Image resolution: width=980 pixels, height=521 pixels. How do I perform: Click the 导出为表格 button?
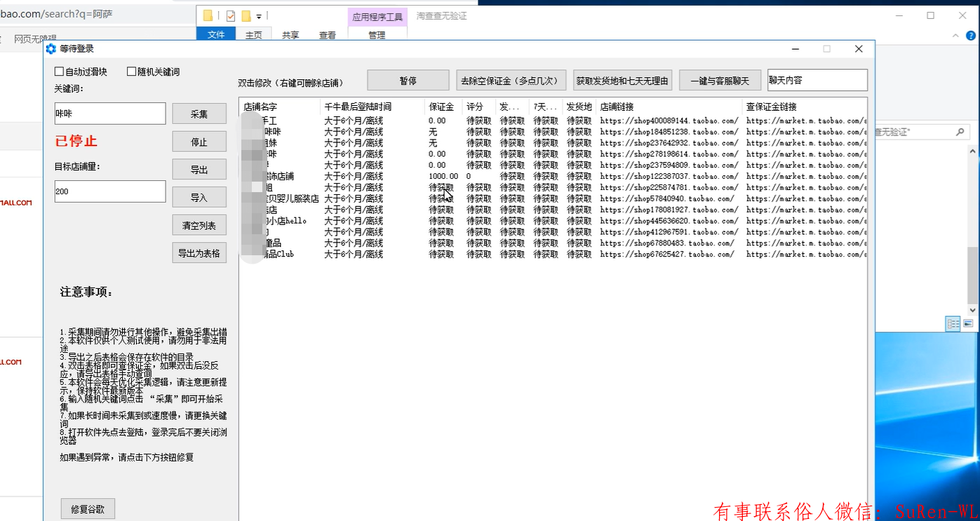[x=199, y=252]
